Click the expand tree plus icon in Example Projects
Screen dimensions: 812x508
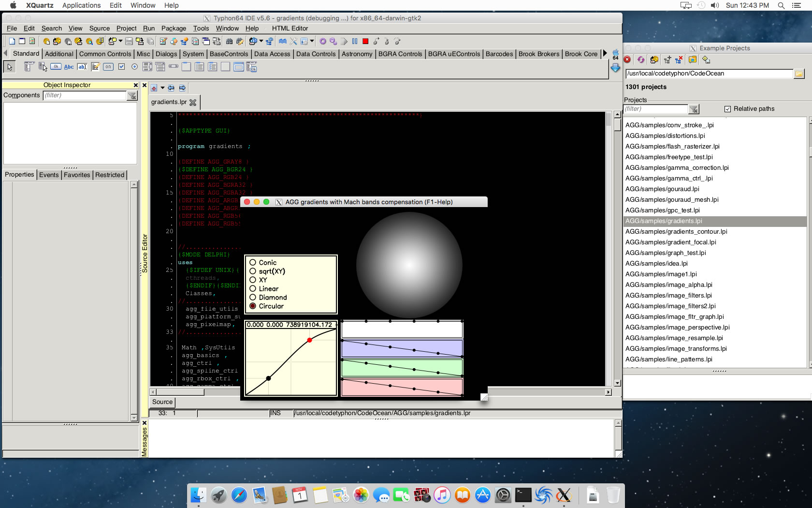pyautogui.click(x=667, y=60)
